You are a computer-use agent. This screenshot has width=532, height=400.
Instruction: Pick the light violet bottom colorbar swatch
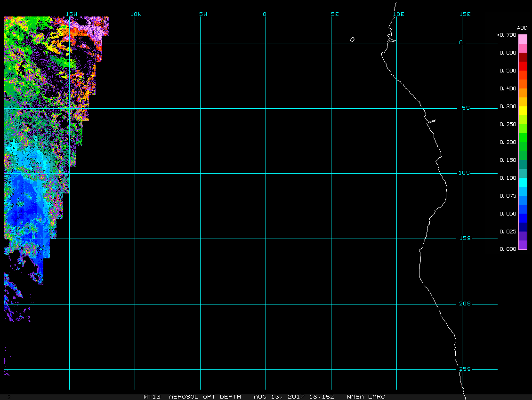tap(523, 245)
